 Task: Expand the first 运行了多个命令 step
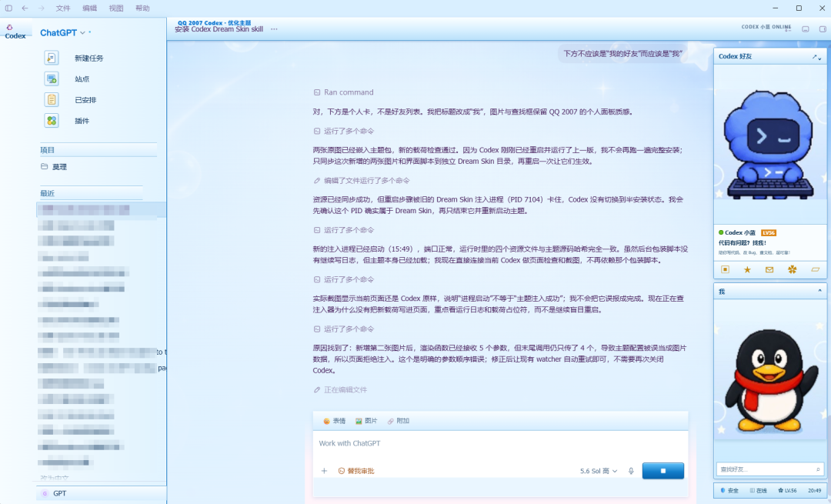pyautogui.click(x=343, y=131)
